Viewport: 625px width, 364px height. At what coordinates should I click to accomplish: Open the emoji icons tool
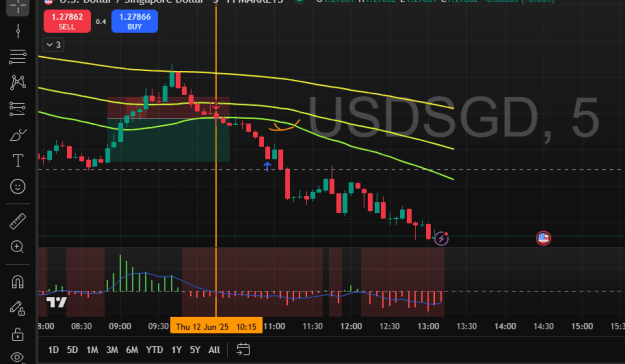(18, 187)
